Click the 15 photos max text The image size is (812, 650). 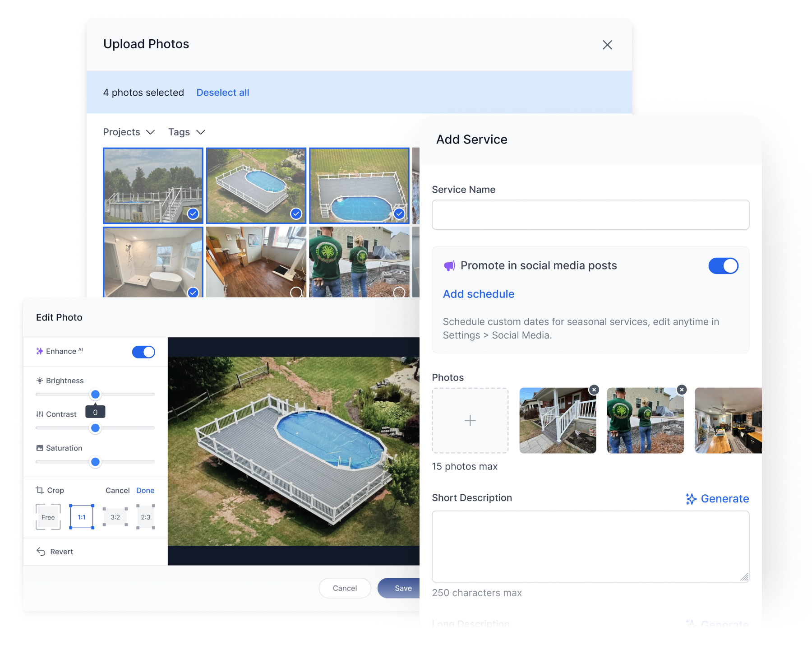[465, 466]
